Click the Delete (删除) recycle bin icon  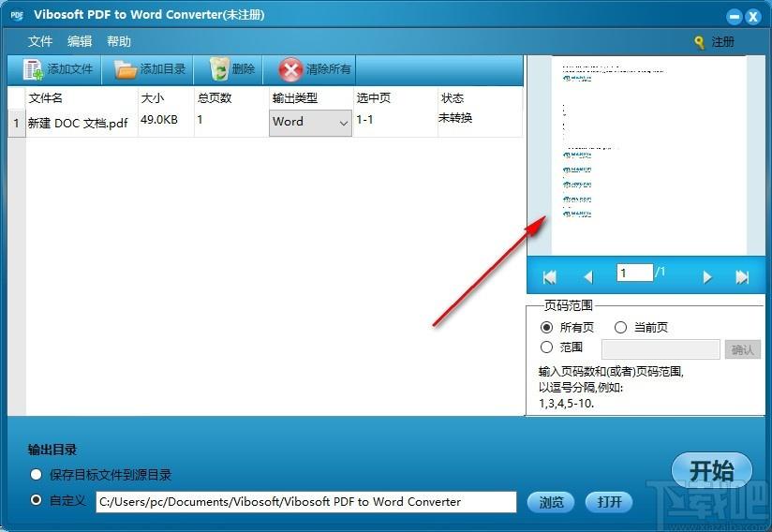[219, 69]
